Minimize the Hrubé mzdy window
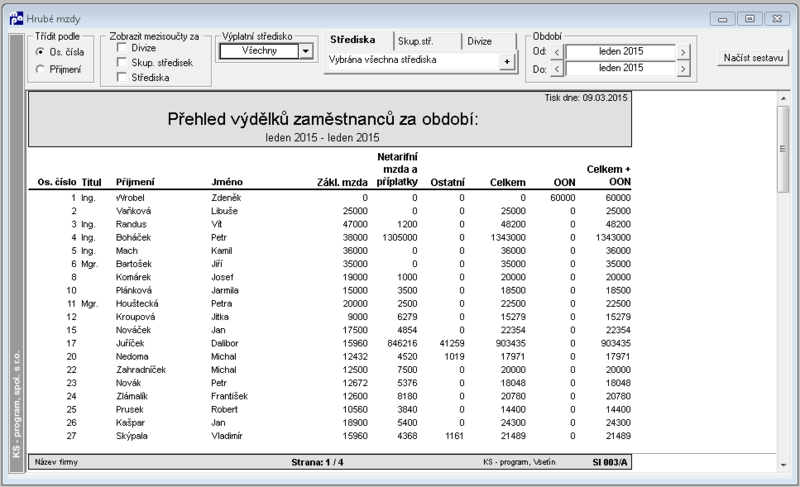 [x=722, y=19]
